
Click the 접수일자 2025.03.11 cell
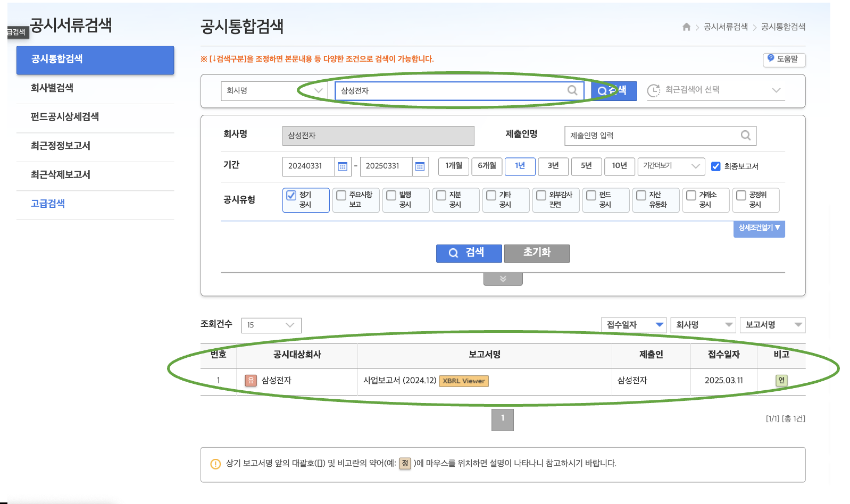click(x=724, y=381)
